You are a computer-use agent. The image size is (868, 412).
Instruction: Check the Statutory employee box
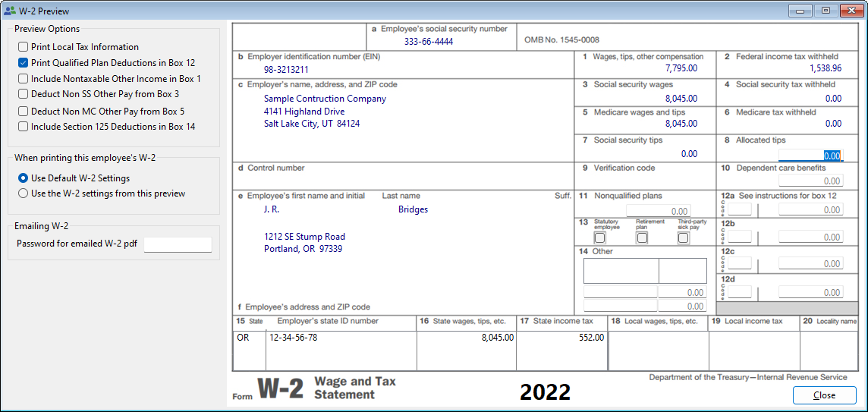pyautogui.click(x=599, y=237)
